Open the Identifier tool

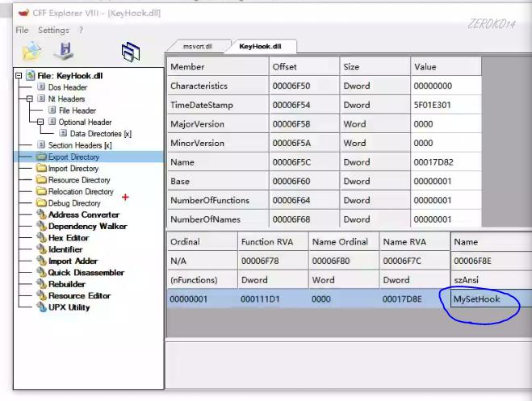pyautogui.click(x=65, y=249)
